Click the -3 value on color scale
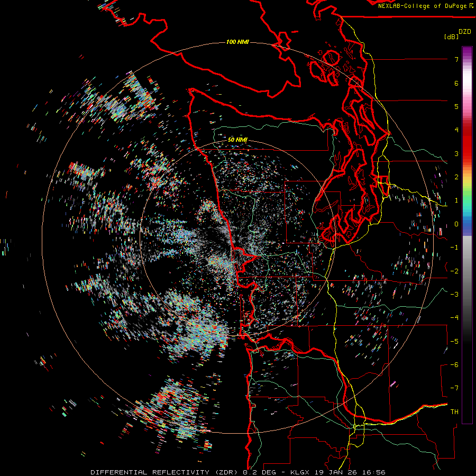This screenshot has height=476, width=476. 454,295
